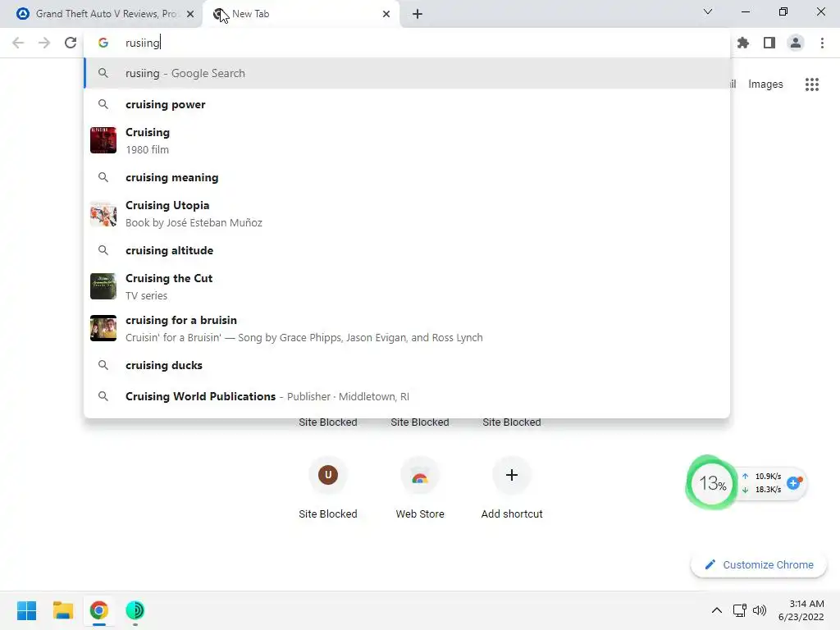Pick the 'cruising for a bruisin' suggestion
The image size is (840, 630).
tap(407, 328)
